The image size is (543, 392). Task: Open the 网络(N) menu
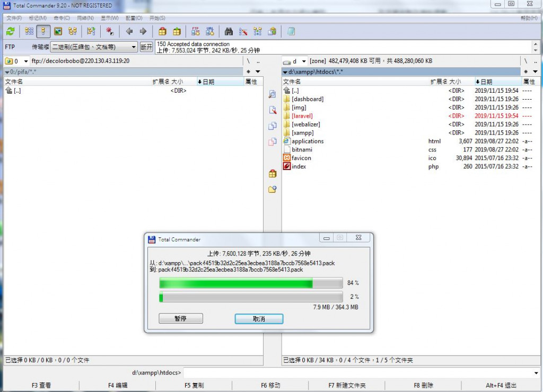coord(85,18)
